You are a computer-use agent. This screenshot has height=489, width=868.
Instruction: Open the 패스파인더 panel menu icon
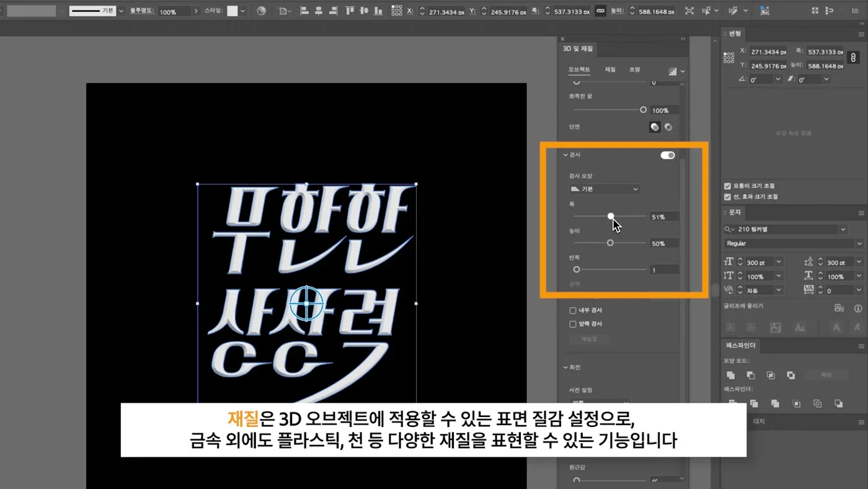861,346
